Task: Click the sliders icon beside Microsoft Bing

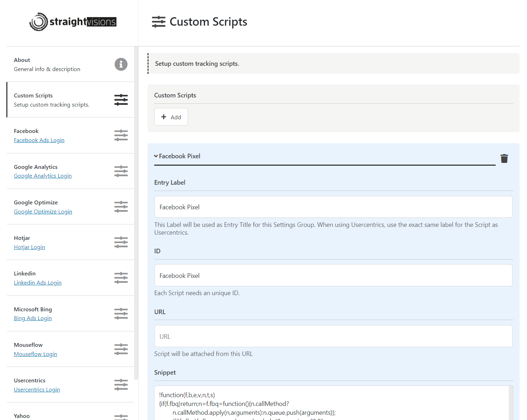Action: 121,314
